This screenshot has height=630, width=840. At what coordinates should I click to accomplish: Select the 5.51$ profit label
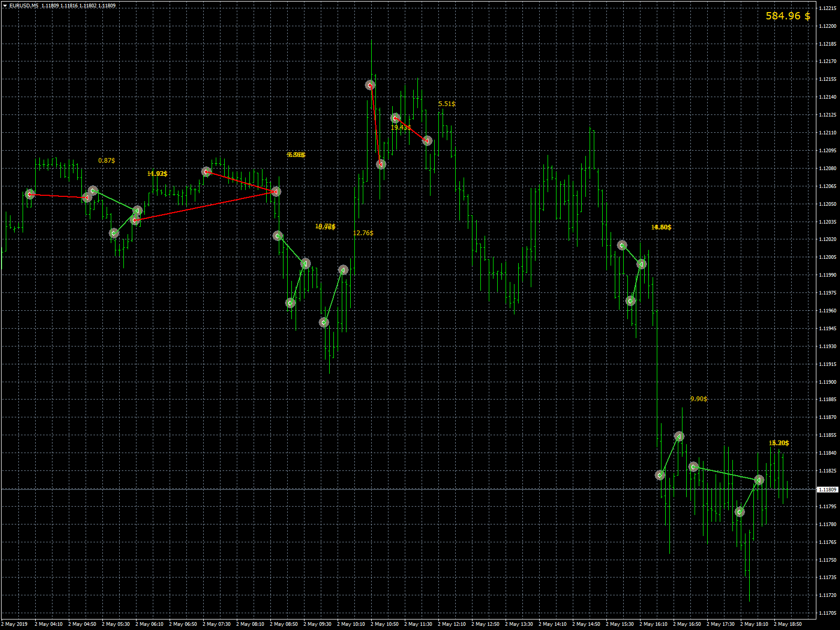[447, 104]
